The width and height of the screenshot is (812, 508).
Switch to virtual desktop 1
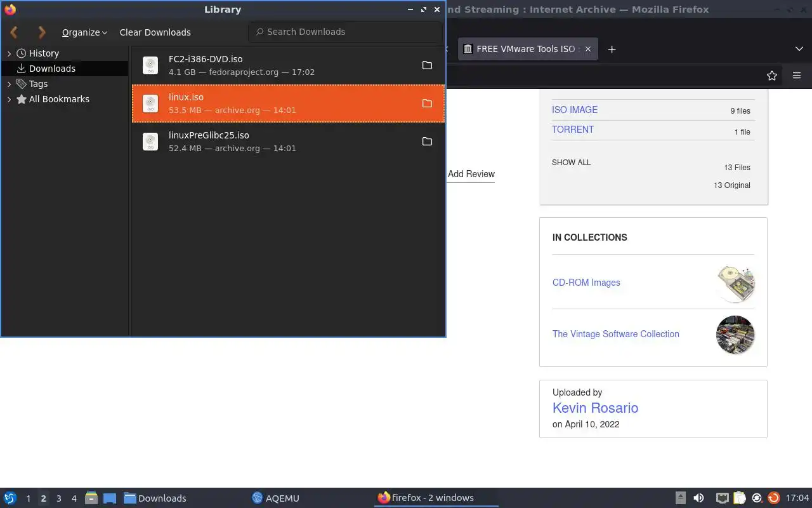click(28, 498)
